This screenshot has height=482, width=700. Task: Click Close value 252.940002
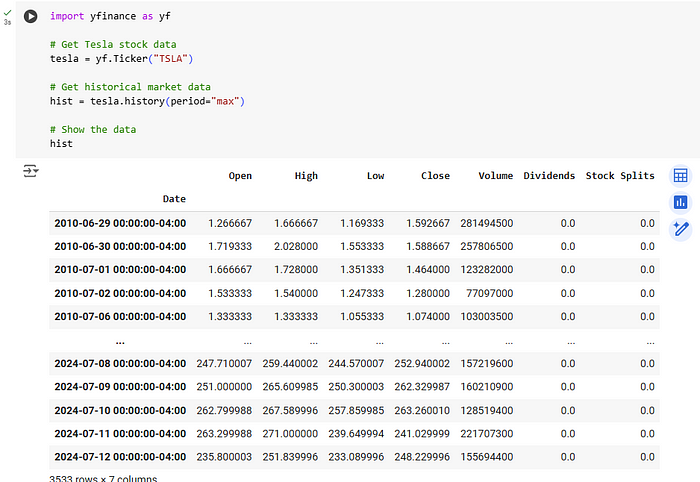tap(422, 364)
